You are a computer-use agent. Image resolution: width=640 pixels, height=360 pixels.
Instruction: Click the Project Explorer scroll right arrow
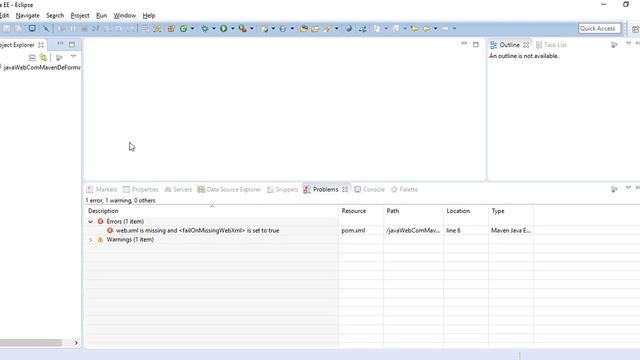(76, 342)
